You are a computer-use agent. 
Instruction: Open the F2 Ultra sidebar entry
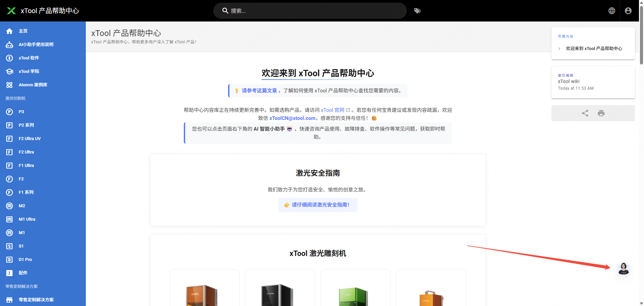tap(43, 152)
